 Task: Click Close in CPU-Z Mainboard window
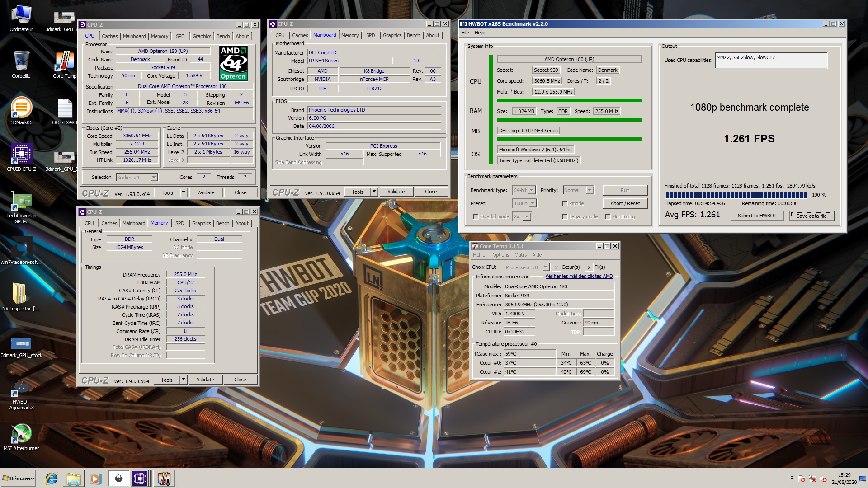coord(431,192)
